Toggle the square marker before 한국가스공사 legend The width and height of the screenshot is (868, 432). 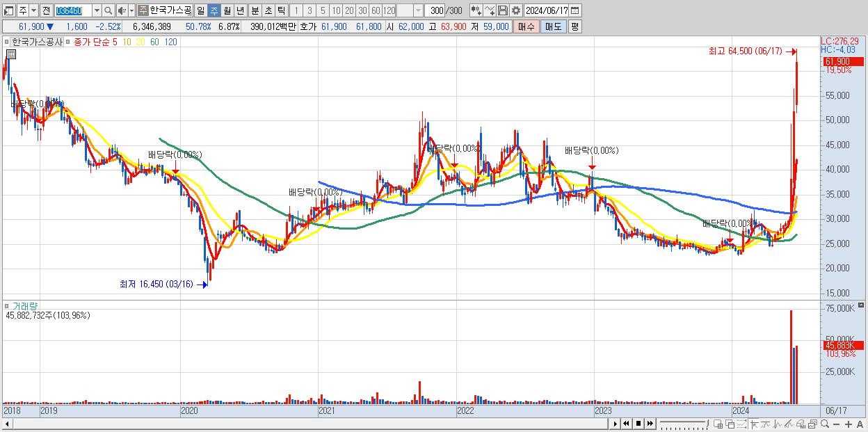coord(7,42)
